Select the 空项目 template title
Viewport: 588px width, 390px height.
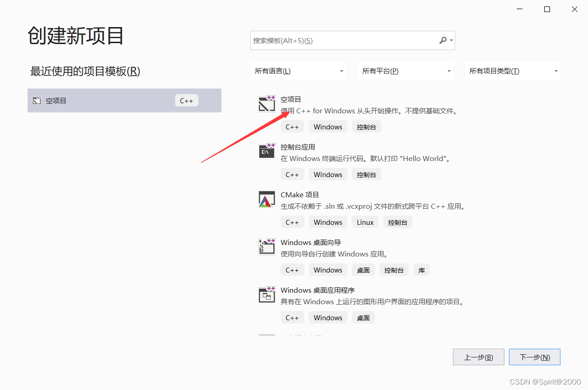tap(291, 99)
